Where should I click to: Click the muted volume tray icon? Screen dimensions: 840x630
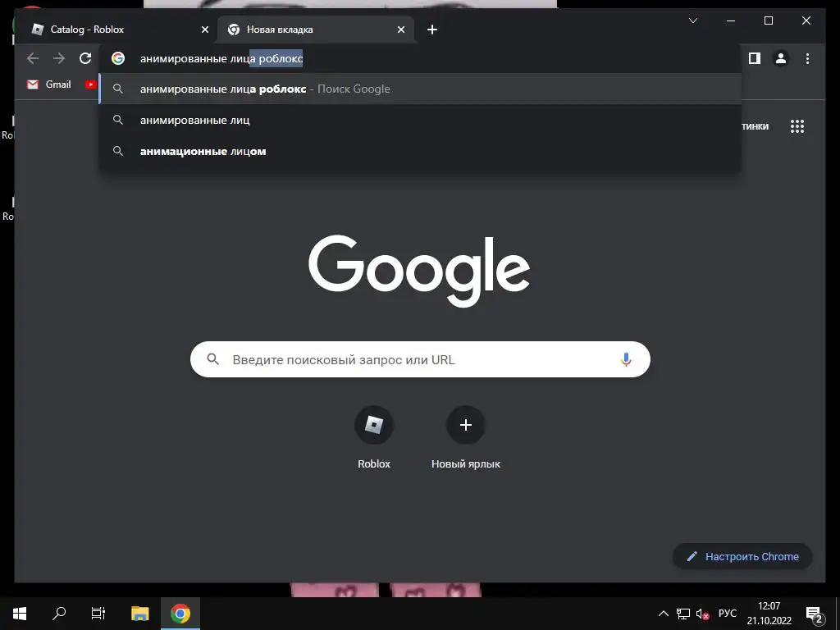[702, 614]
